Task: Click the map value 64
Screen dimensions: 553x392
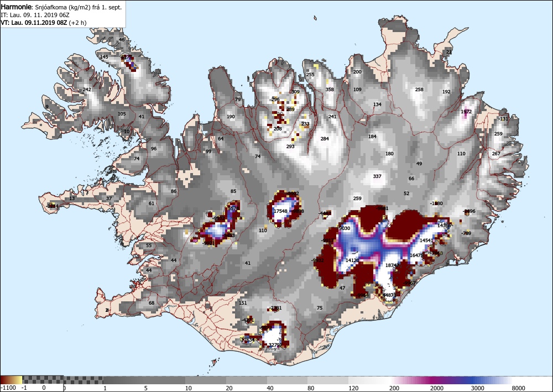Action: pos(221,139)
